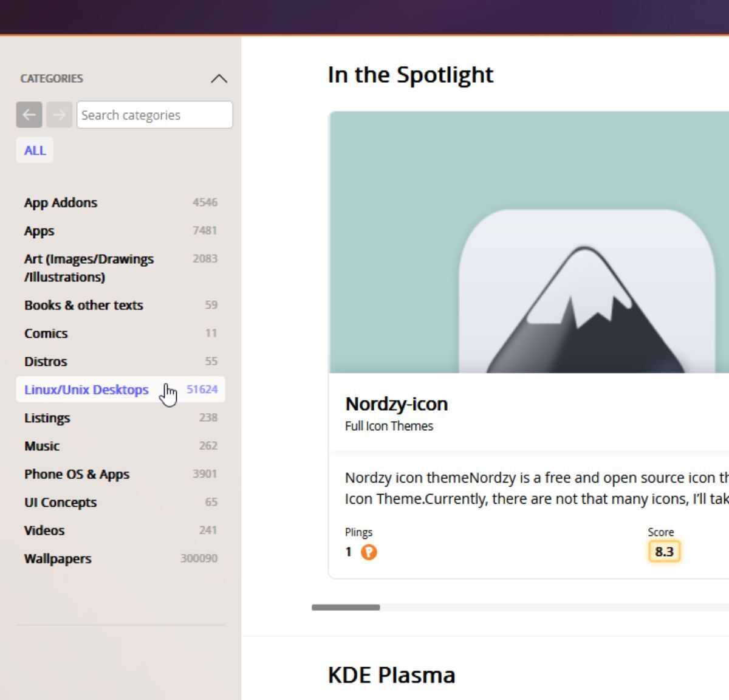The height and width of the screenshot is (700, 729).
Task: Select Linux/Unix Desktops category
Action: pos(120,389)
